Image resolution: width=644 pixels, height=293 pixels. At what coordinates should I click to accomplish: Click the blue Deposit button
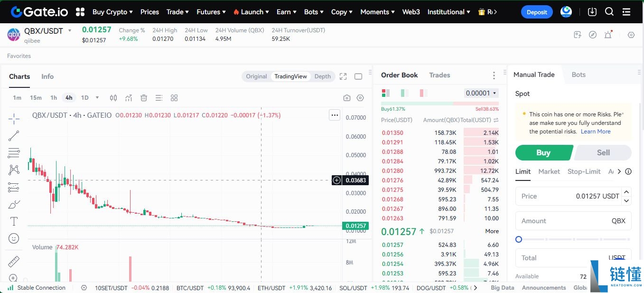pyautogui.click(x=537, y=12)
